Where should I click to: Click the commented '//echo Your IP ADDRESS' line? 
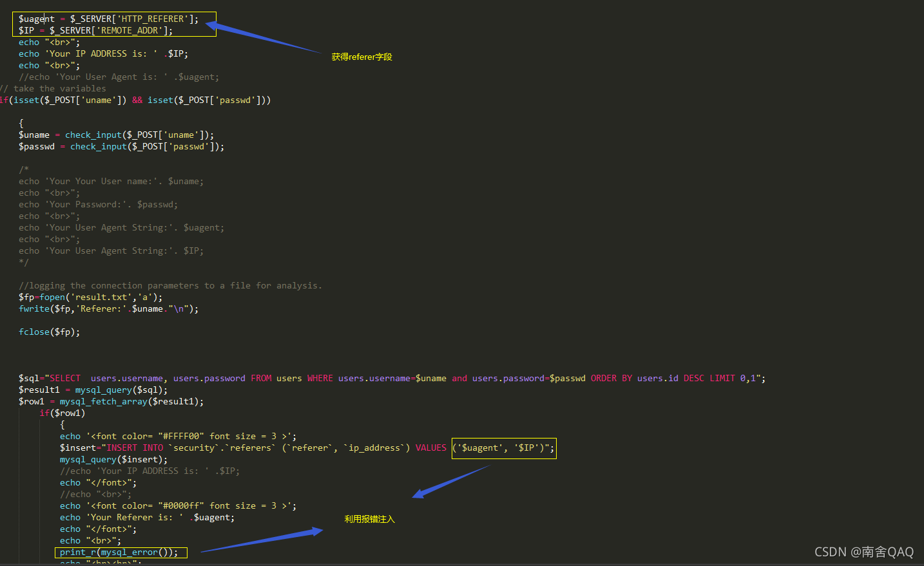click(x=149, y=471)
